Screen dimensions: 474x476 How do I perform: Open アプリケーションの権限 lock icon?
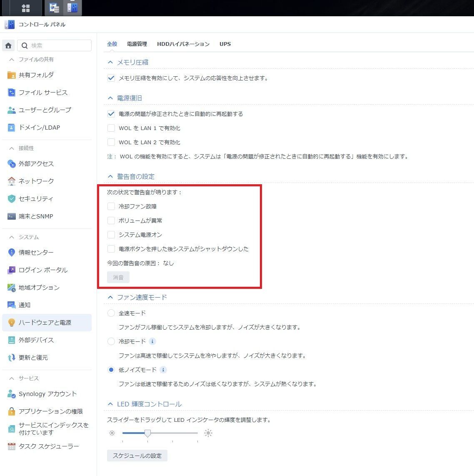tap(12, 411)
